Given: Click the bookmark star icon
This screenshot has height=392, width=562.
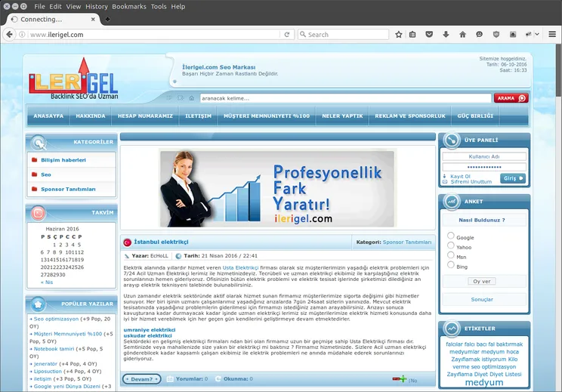Looking at the screenshot, I should pos(398,35).
